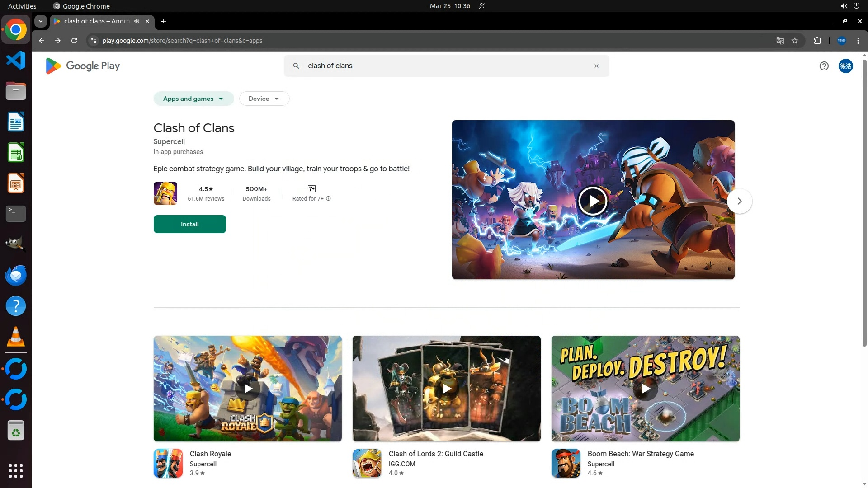
Task: Expand the Apps and games filter
Action: click(193, 99)
